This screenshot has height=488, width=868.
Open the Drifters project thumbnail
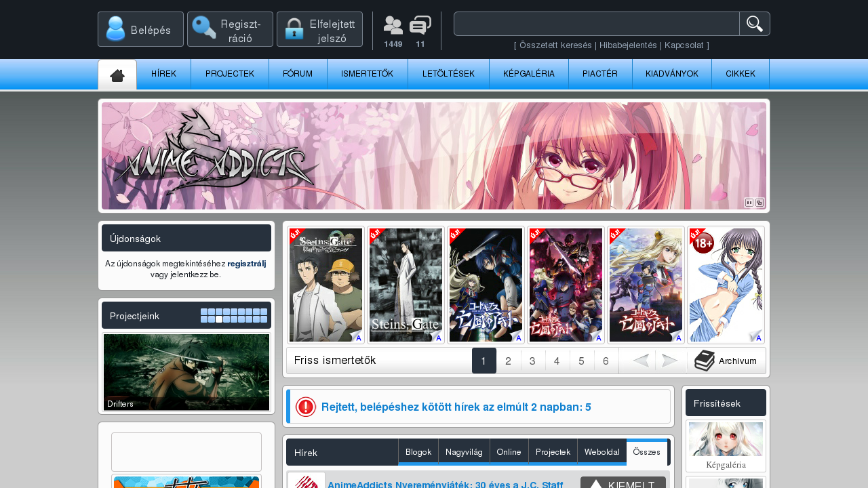click(x=186, y=372)
